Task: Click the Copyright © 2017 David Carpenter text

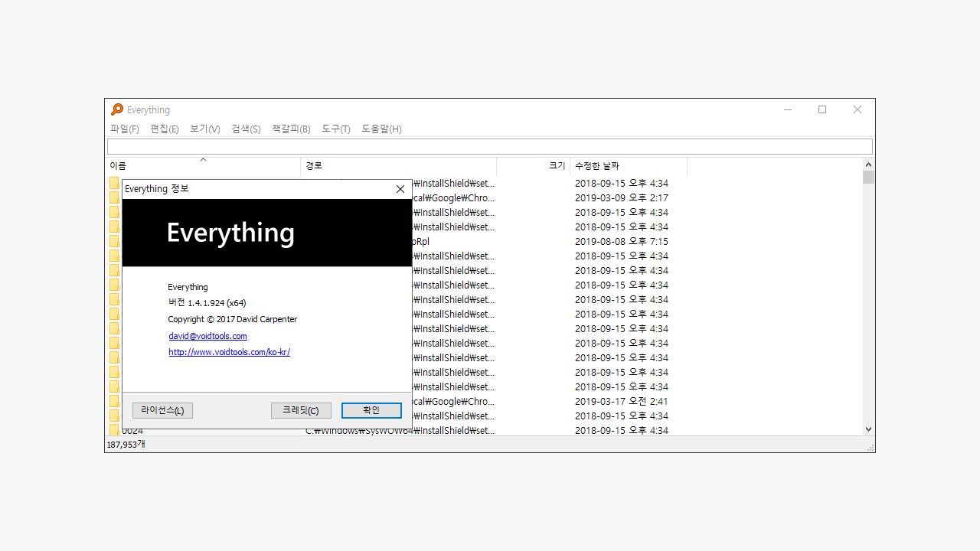Action: point(233,319)
